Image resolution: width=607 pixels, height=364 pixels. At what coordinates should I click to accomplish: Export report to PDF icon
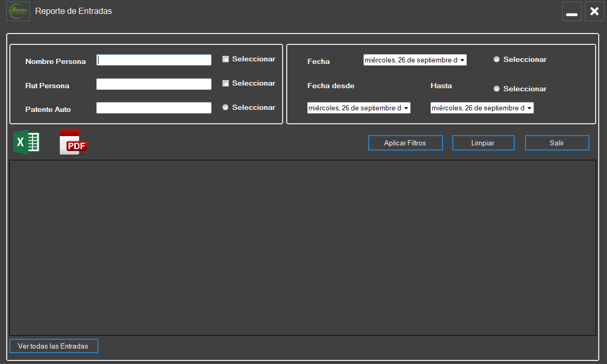[x=73, y=142]
